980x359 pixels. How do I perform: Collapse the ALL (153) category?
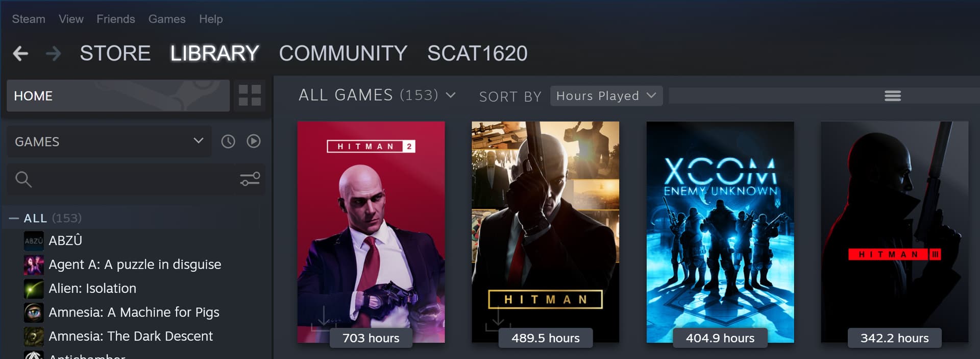(14, 219)
